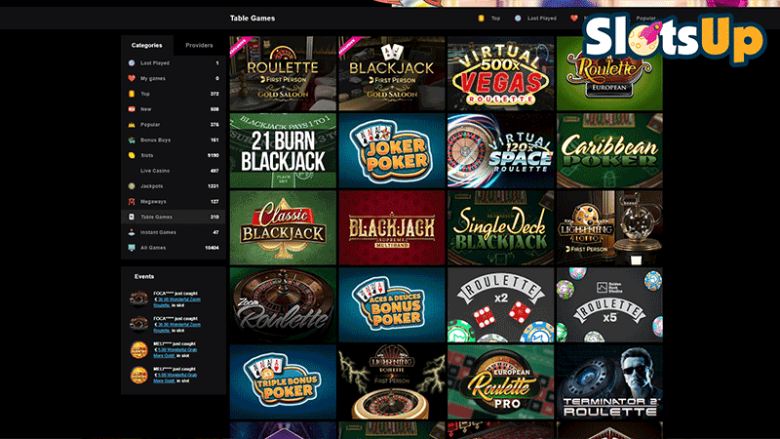Play Terminator 2 Roulette game
The image size is (780, 439).
609,382
